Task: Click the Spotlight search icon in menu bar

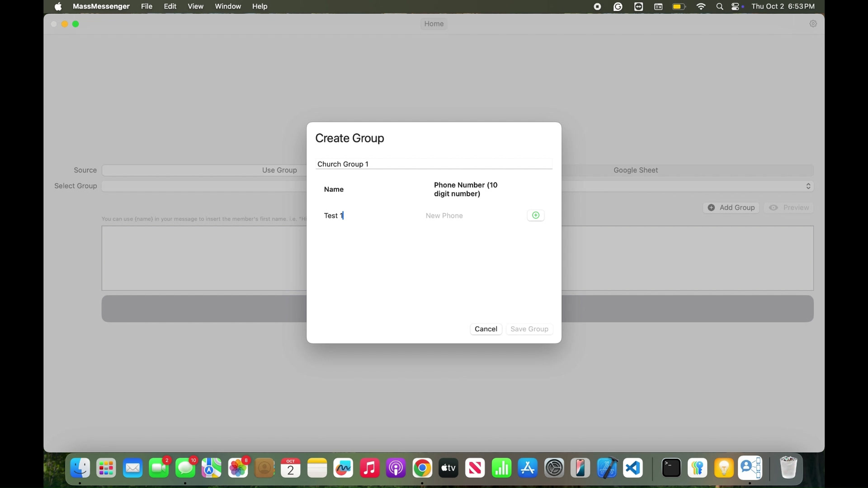Action: point(720,6)
